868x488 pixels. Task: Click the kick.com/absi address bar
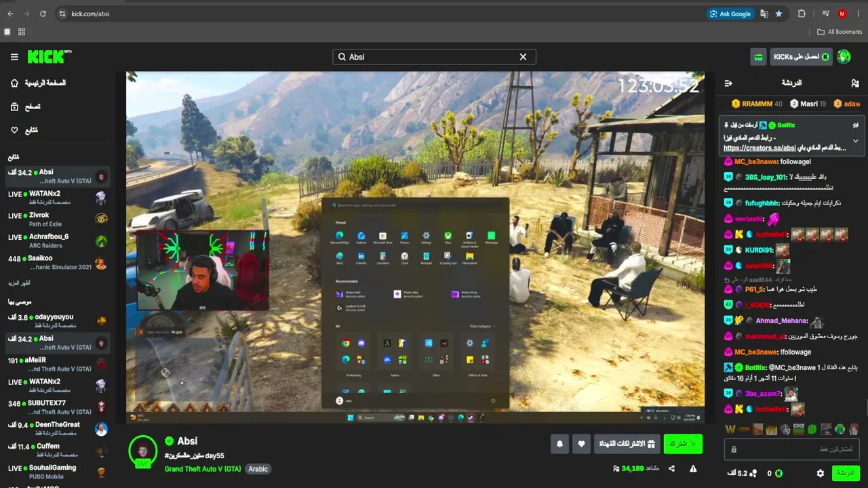coord(380,14)
